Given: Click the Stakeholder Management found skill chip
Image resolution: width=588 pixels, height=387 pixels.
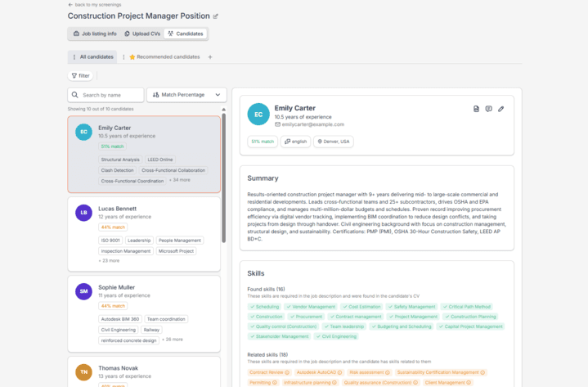Looking at the screenshot, I should click(279, 337).
